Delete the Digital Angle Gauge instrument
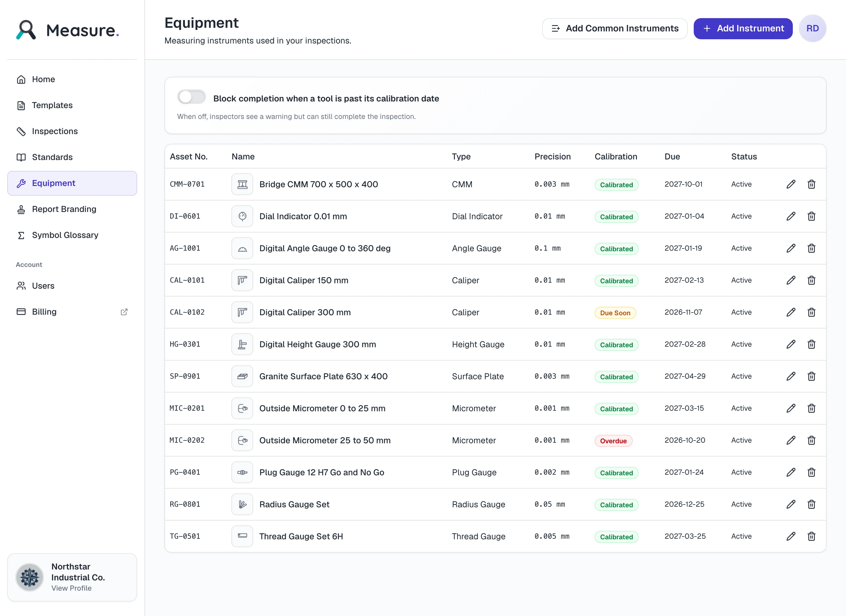 pyautogui.click(x=811, y=248)
